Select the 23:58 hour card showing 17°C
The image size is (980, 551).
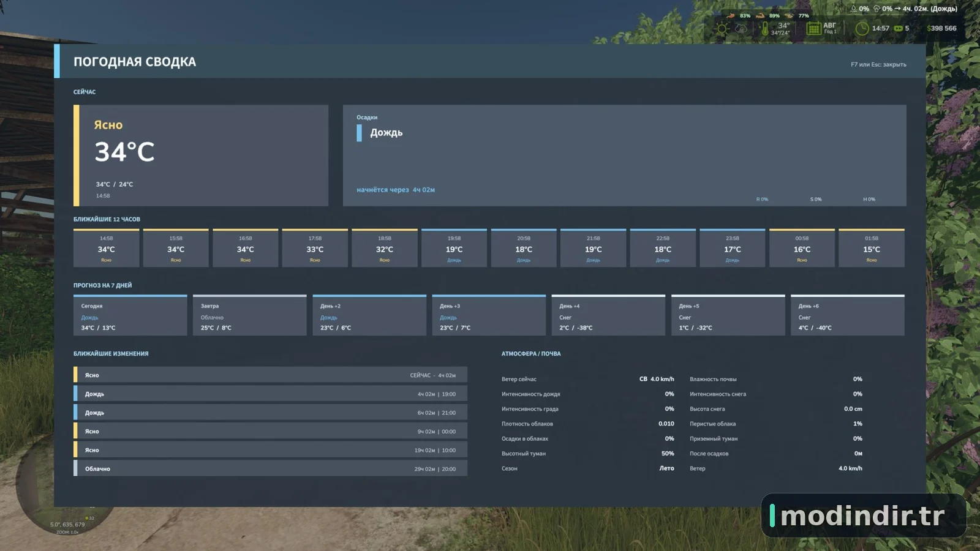733,248
